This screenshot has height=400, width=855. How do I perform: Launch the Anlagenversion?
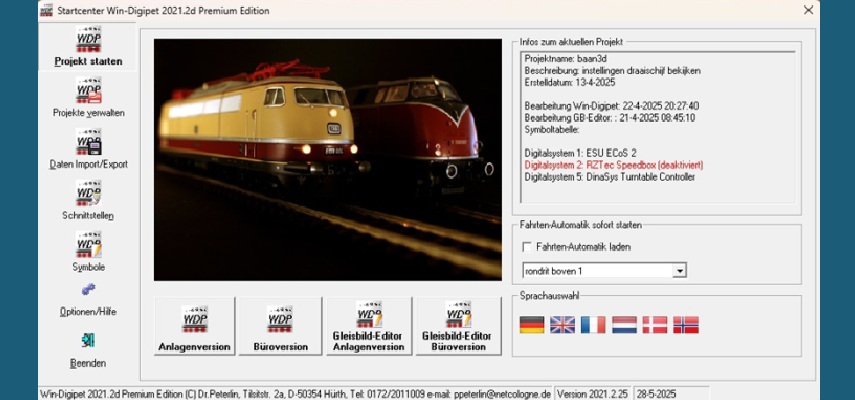pyautogui.click(x=195, y=326)
